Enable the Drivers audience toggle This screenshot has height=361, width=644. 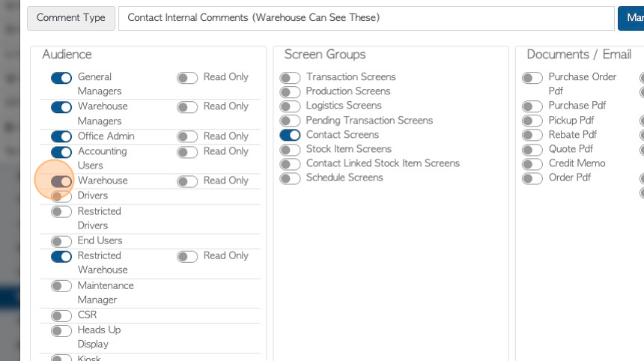[x=61, y=196]
